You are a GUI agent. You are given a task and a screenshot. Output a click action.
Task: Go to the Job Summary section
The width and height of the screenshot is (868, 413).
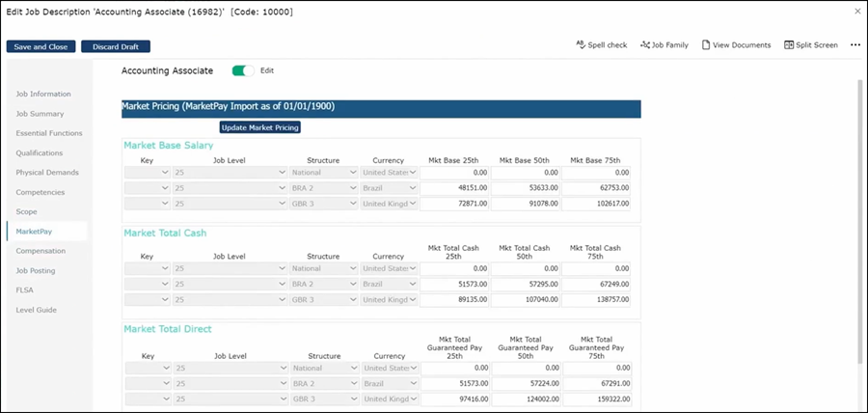[x=40, y=114]
